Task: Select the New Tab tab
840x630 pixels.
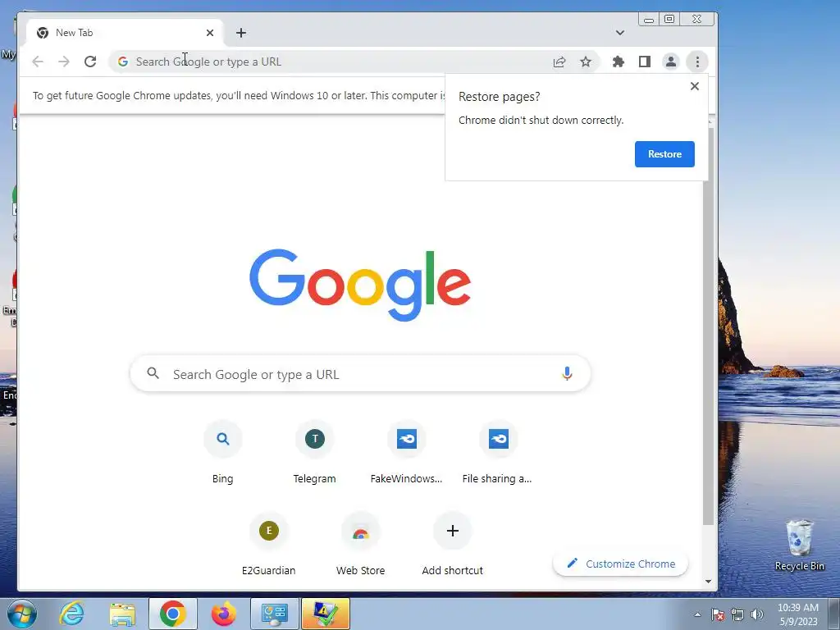Action: click(125, 33)
